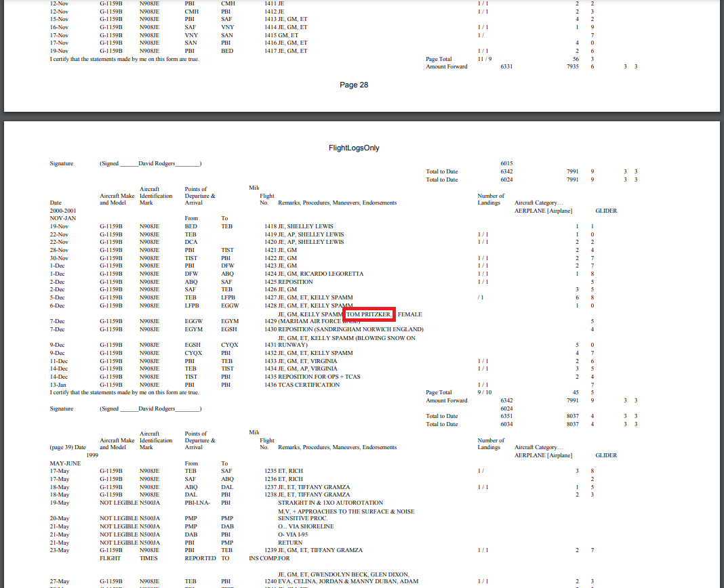The height and width of the screenshot is (588, 724).
Task: Click the MAY-JUNE period label
Action: pos(64,463)
